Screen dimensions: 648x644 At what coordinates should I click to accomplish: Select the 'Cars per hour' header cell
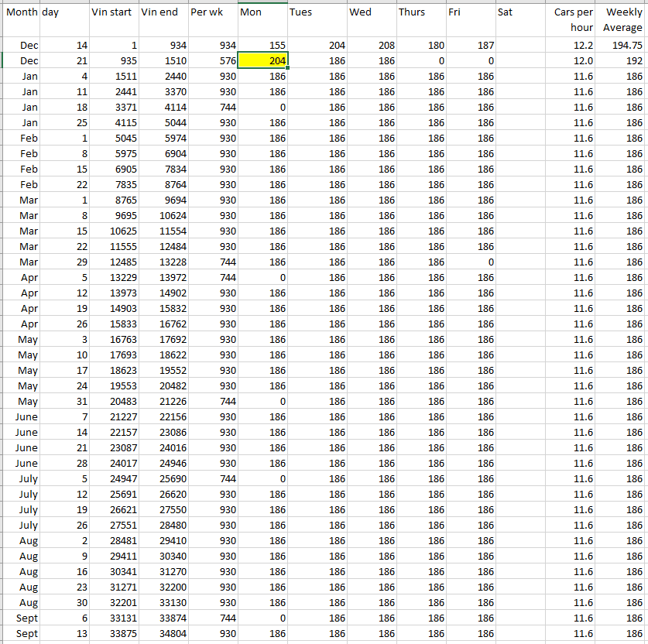coord(572,19)
